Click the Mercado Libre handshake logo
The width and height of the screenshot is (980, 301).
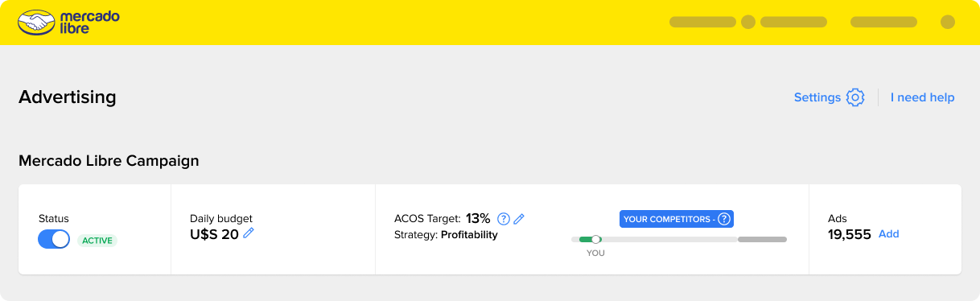click(x=35, y=23)
